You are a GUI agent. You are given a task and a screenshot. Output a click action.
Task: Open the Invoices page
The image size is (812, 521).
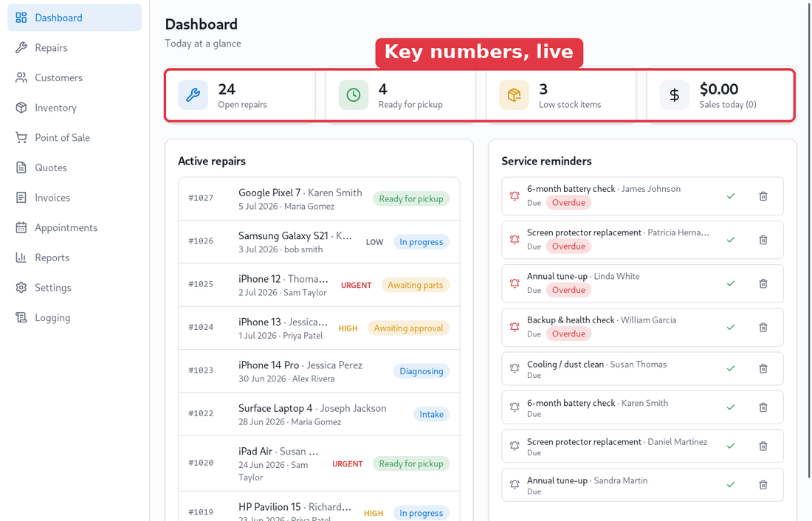(x=75, y=198)
